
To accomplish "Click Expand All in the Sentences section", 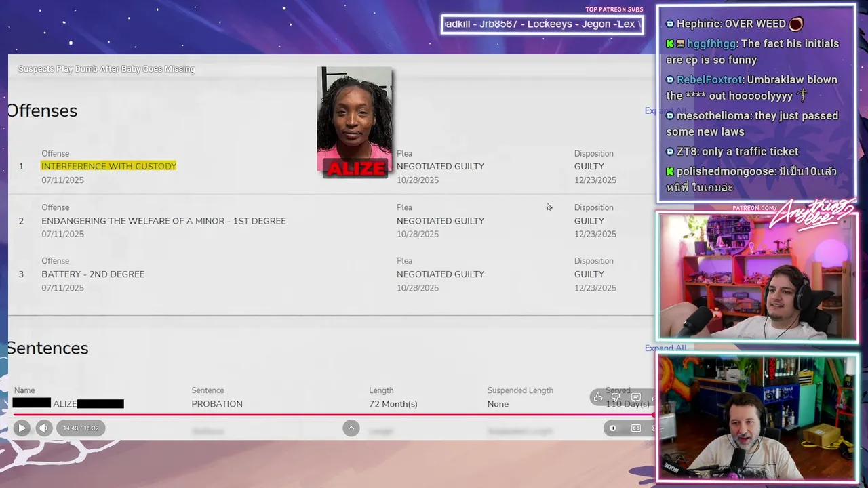I will (x=665, y=348).
